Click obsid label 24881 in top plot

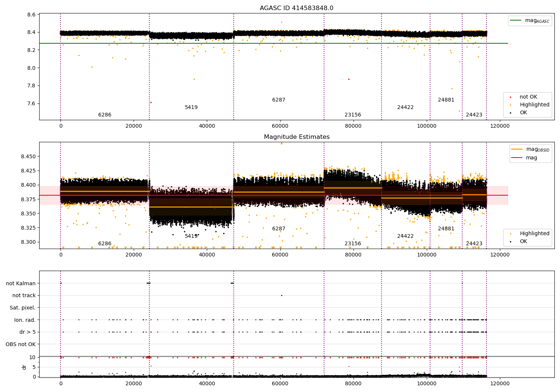pyautogui.click(x=446, y=100)
